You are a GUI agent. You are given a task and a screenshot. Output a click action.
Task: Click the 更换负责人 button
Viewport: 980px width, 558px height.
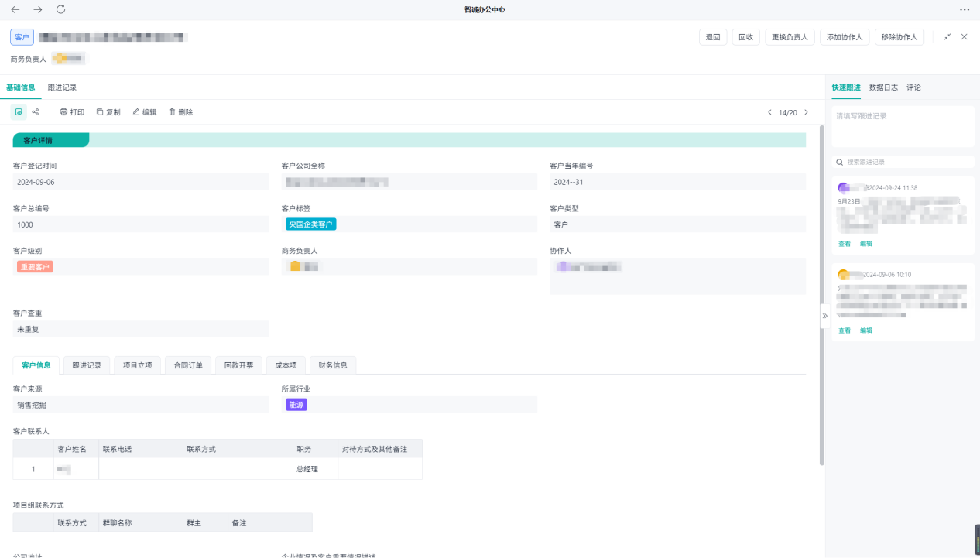point(790,37)
